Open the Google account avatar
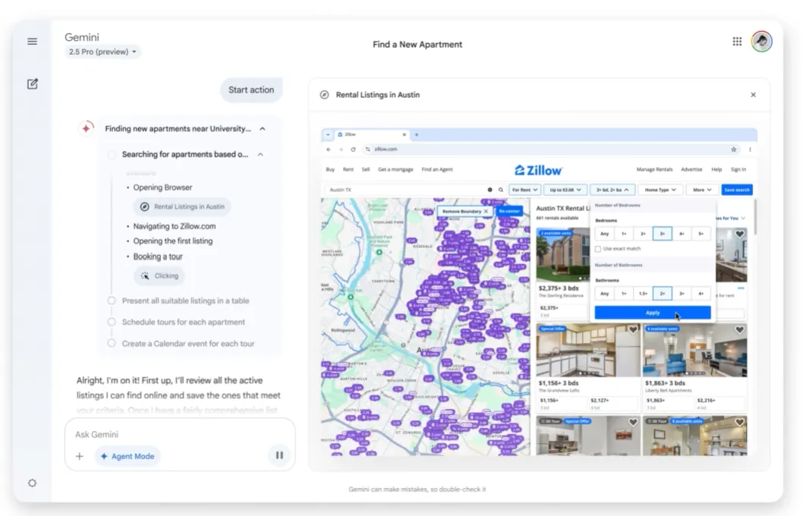 762,42
